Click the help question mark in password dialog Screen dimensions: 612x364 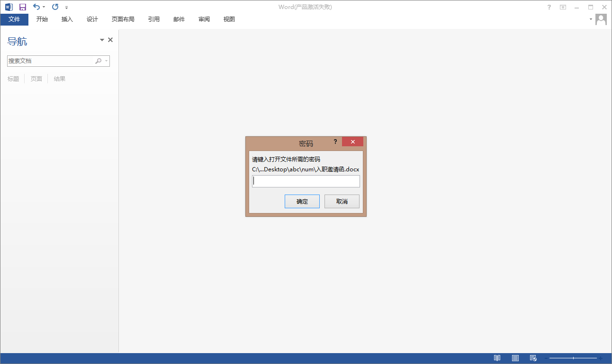pos(335,142)
